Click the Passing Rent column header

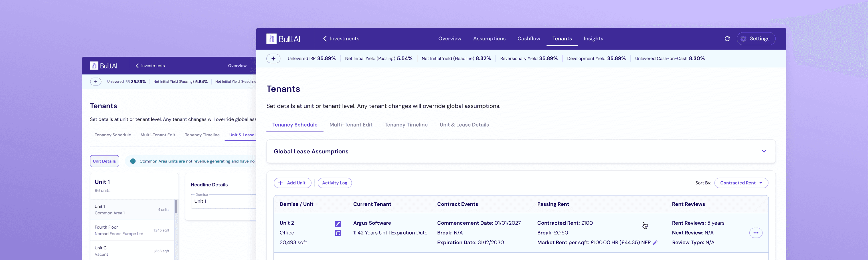point(553,204)
